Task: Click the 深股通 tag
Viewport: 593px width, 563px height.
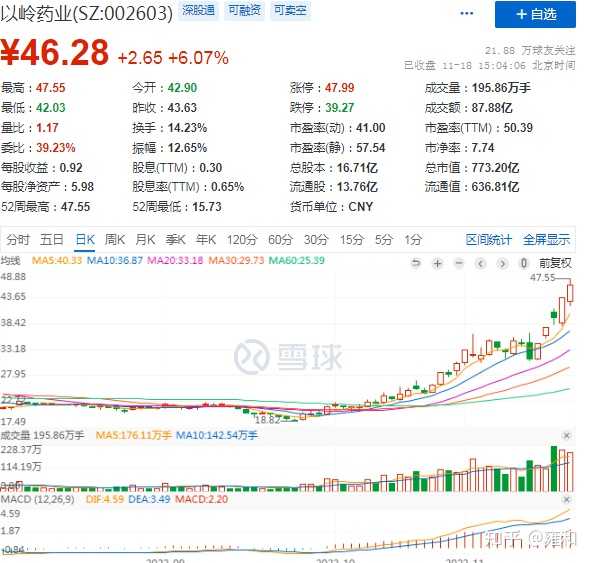Action: pos(198,10)
